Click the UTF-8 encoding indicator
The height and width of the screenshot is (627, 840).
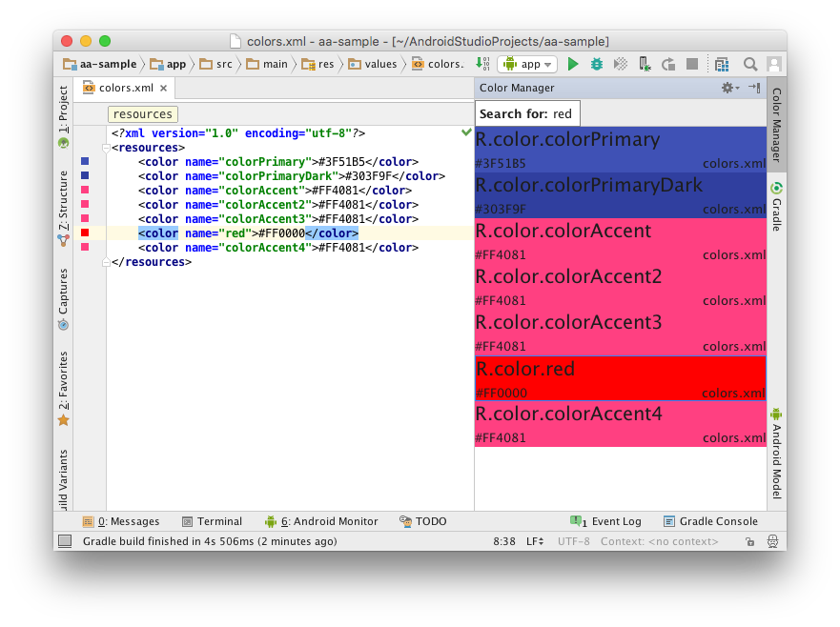573,541
